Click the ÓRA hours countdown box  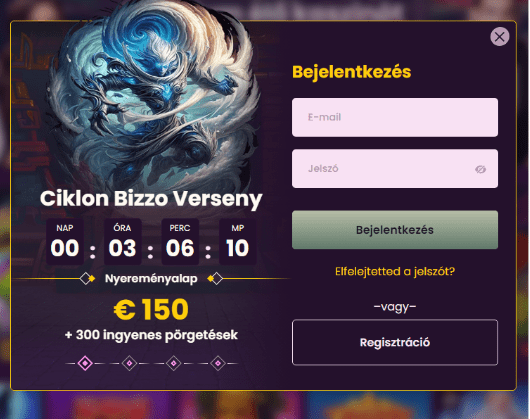[122, 242]
